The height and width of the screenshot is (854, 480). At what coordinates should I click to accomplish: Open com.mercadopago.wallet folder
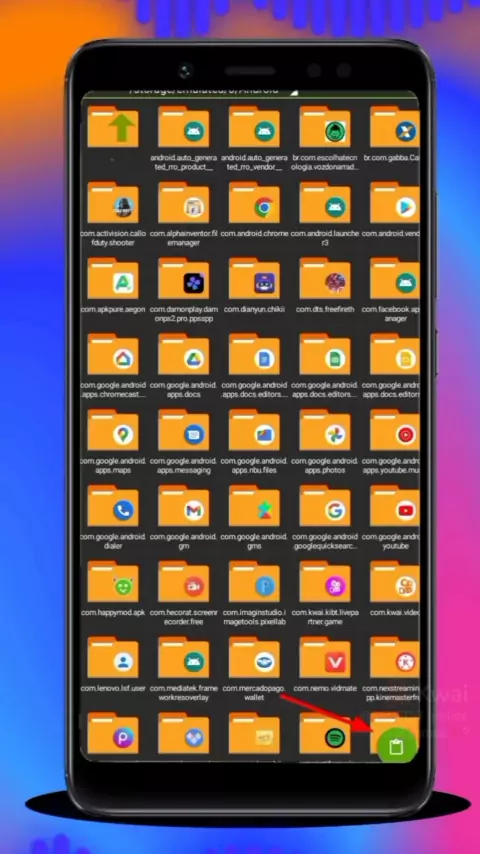pyautogui.click(x=254, y=657)
